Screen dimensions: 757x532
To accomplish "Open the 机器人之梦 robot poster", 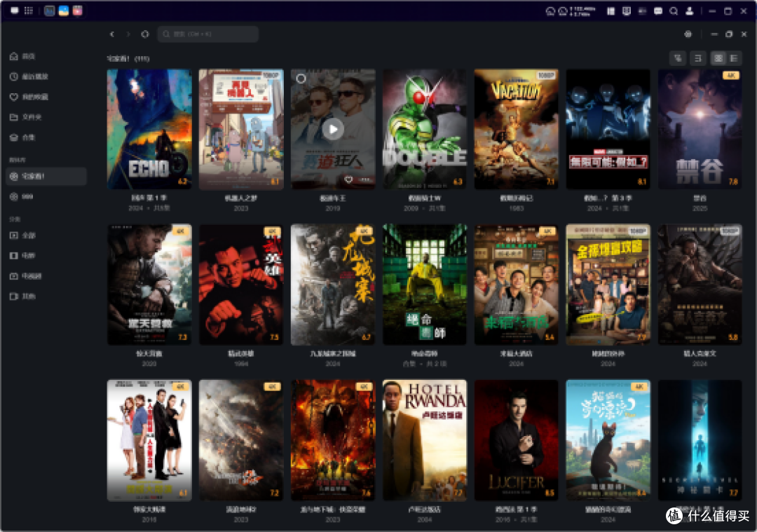I will pos(241,129).
